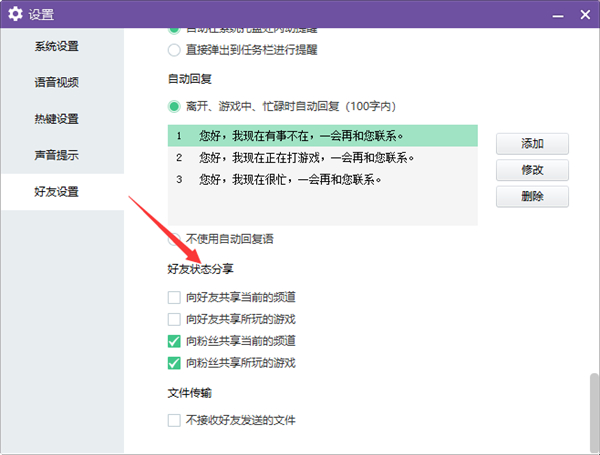Image resolution: width=600 pixels, height=455 pixels.
Task: Disable 向粉丝共享所玩的游戏 checkbox
Action: point(175,362)
